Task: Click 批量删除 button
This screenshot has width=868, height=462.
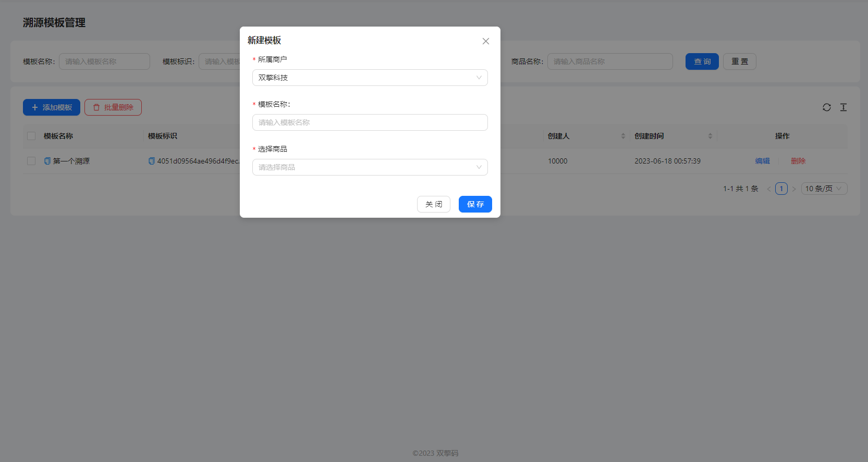Action: [113, 107]
